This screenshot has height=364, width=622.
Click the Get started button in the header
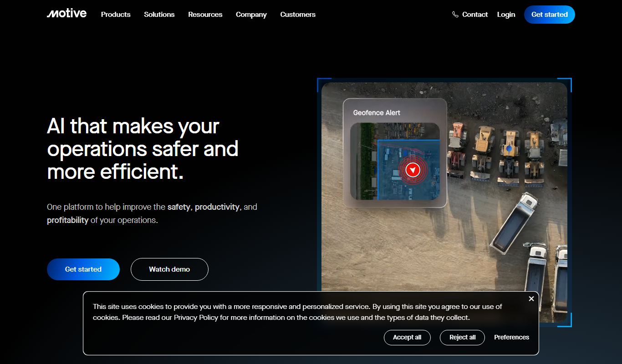tap(550, 15)
